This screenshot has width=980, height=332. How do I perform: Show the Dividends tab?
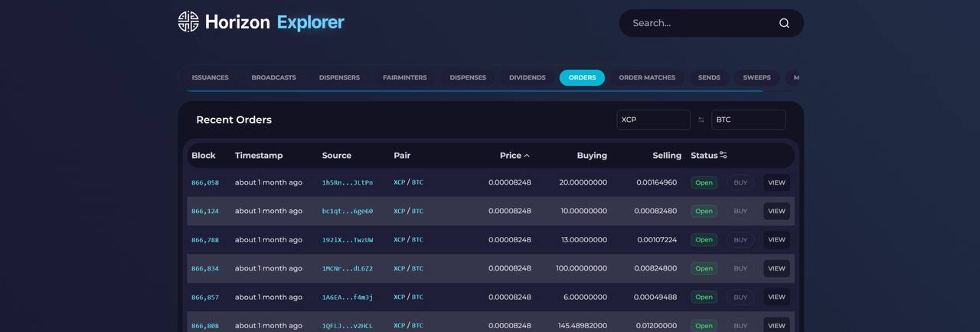click(528, 77)
